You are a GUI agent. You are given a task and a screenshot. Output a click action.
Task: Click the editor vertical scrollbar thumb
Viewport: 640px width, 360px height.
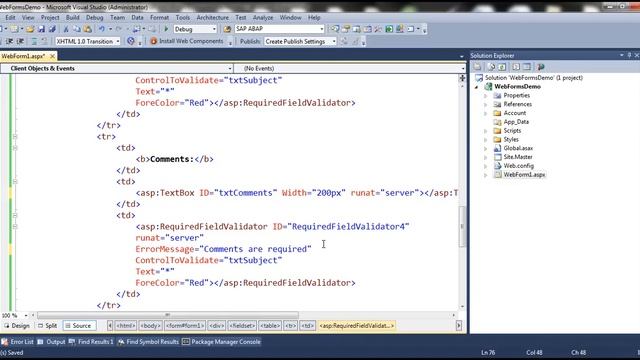[462, 227]
